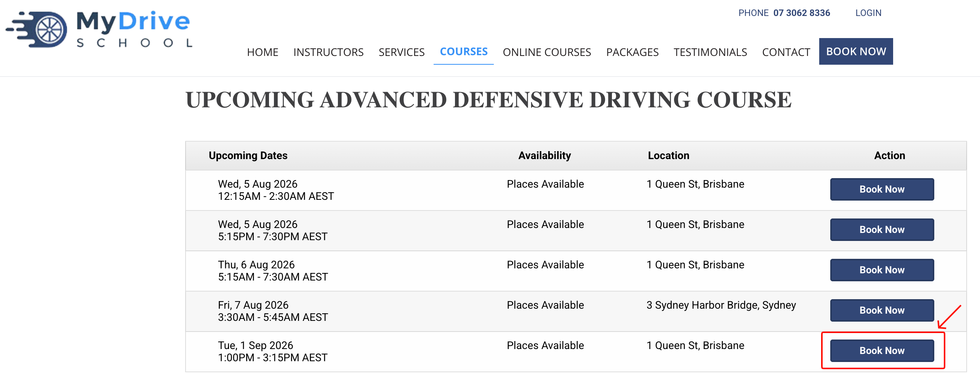Viewport: 980px width, 389px height.
Task: Book the Wed 5 Aug 12:15AM course
Action: pyautogui.click(x=882, y=189)
